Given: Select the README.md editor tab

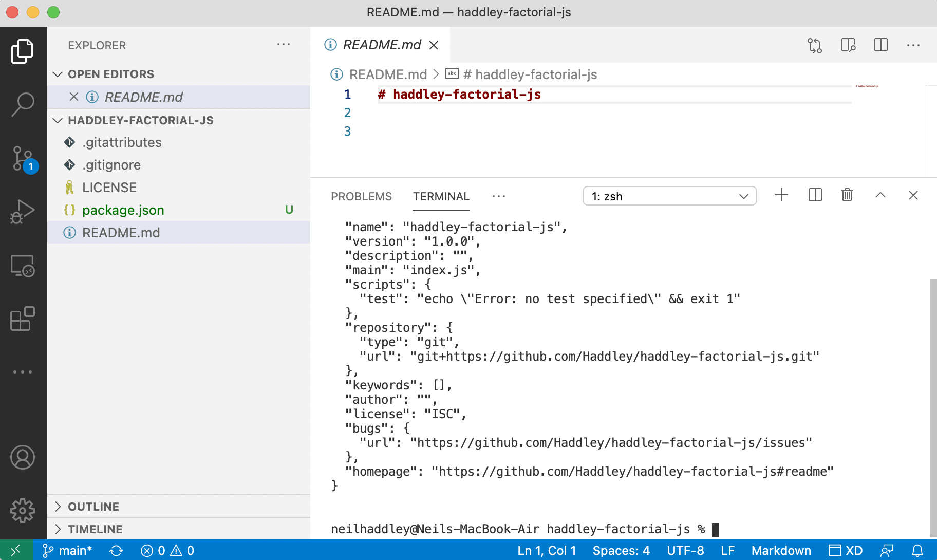Looking at the screenshot, I should click(x=382, y=45).
